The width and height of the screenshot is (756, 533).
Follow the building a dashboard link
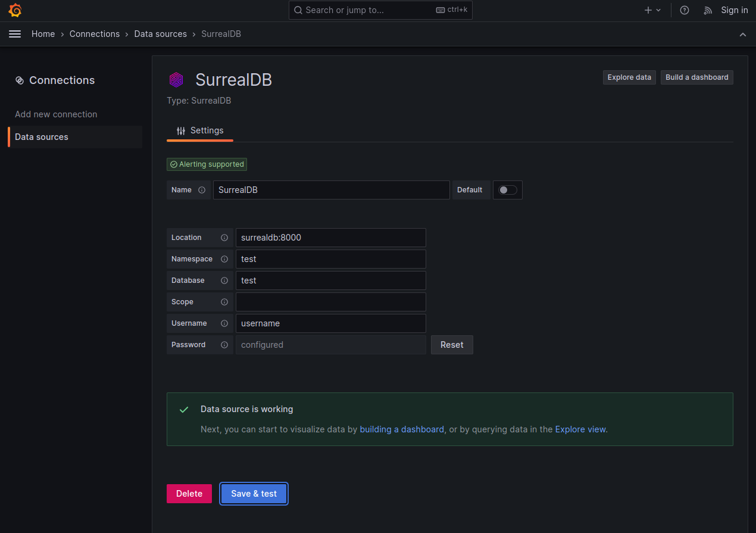pos(402,429)
